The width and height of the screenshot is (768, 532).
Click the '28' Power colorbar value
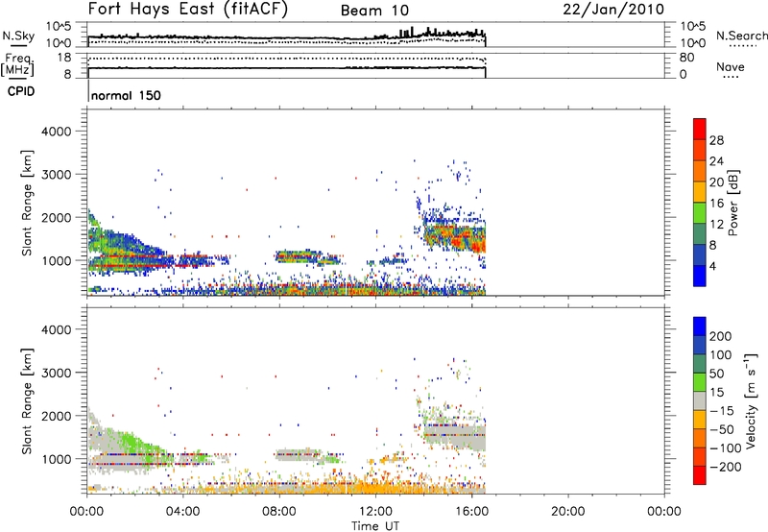pyautogui.click(x=716, y=140)
